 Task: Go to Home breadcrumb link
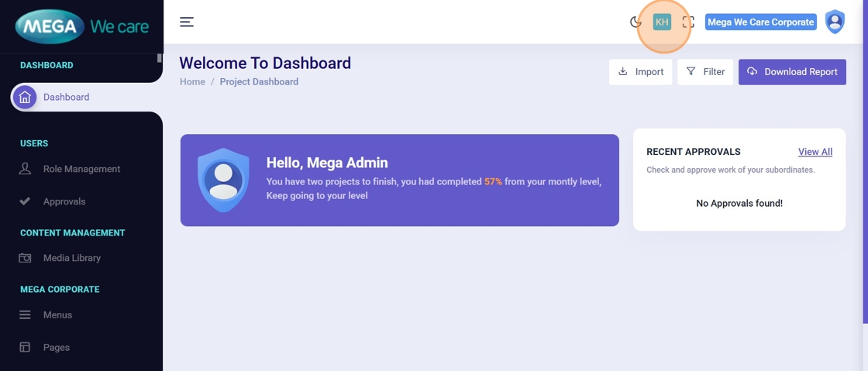(x=192, y=82)
